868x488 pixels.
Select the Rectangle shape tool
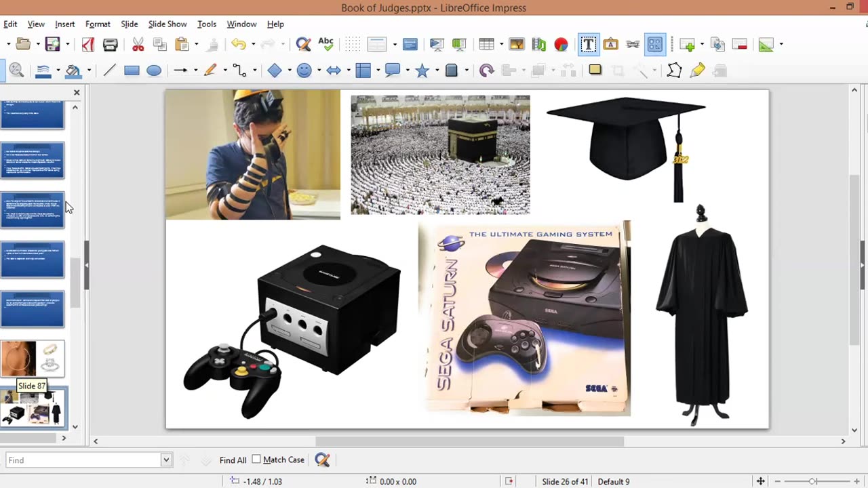coord(132,70)
